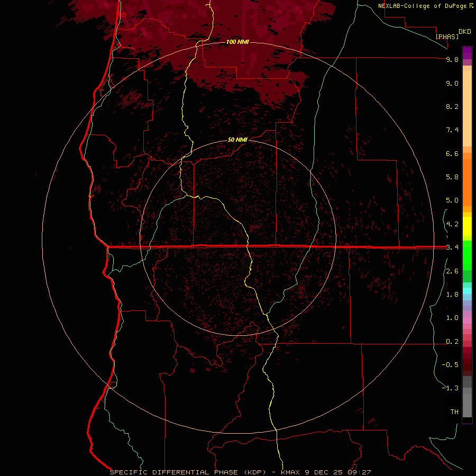Click the 100 NMI range ring label
476x476 pixels.
(x=237, y=42)
